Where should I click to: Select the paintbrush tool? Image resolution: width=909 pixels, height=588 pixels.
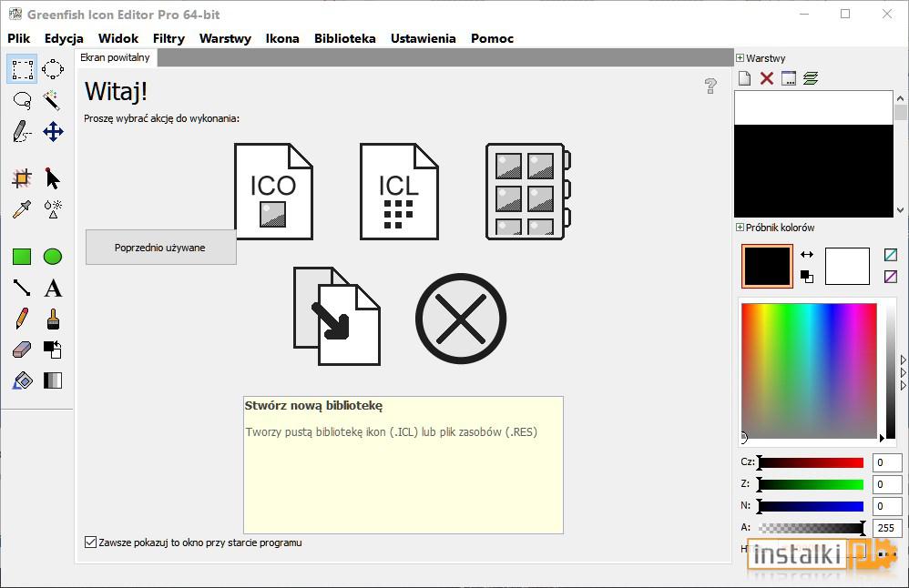tap(53, 319)
